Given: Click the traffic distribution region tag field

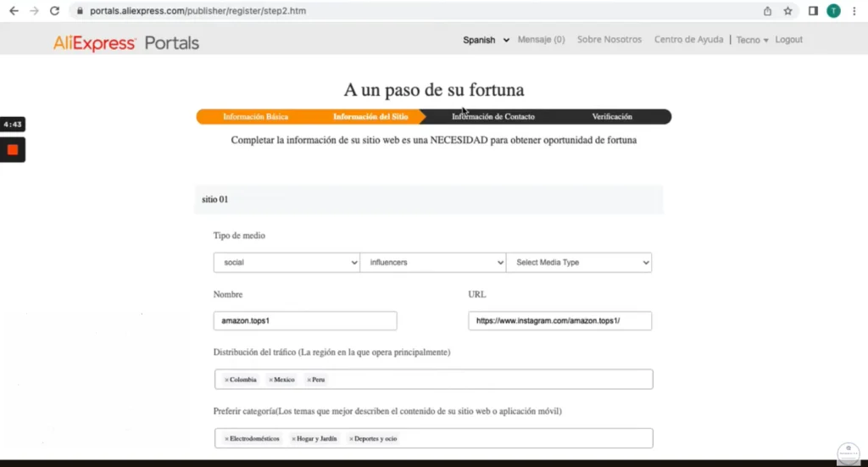Looking at the screenshot, I should [x=433, y=380].
